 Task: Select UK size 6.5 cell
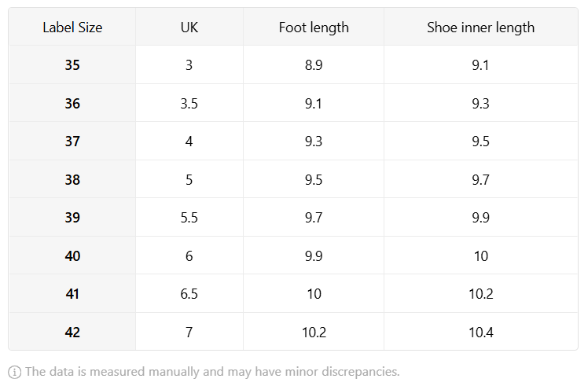point(189,294)
